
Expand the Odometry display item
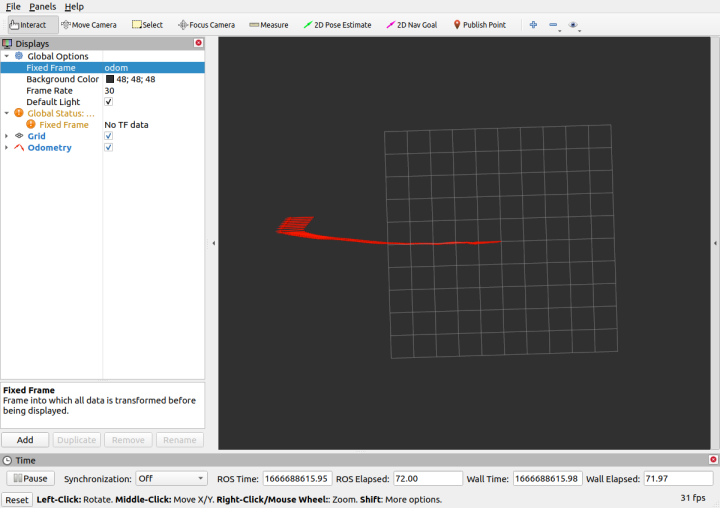click(x=6, y=147)
